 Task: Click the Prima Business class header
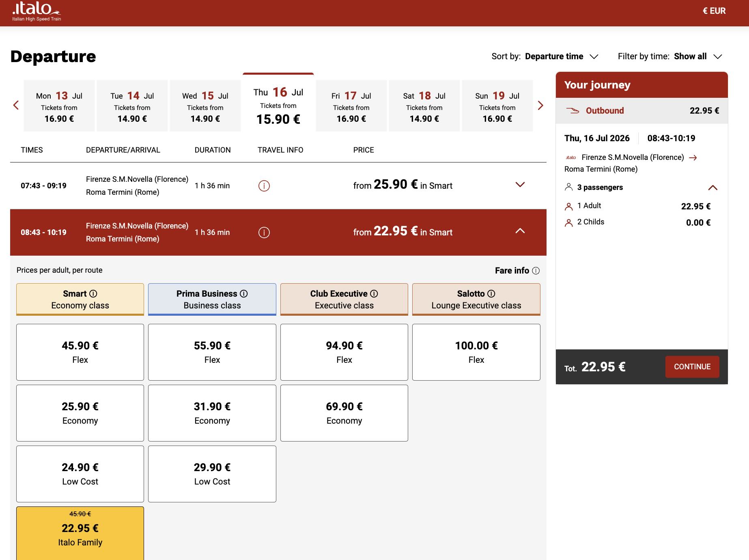(x=212, y=299)
